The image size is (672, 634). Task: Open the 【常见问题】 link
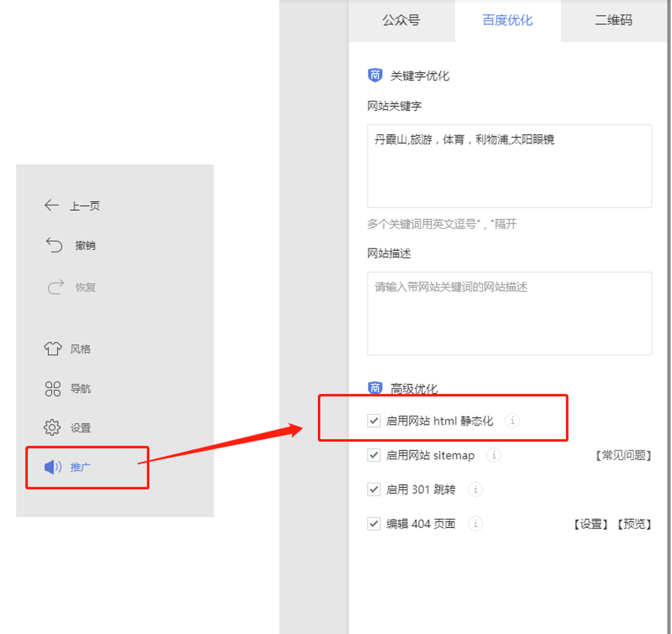(622, 456)
